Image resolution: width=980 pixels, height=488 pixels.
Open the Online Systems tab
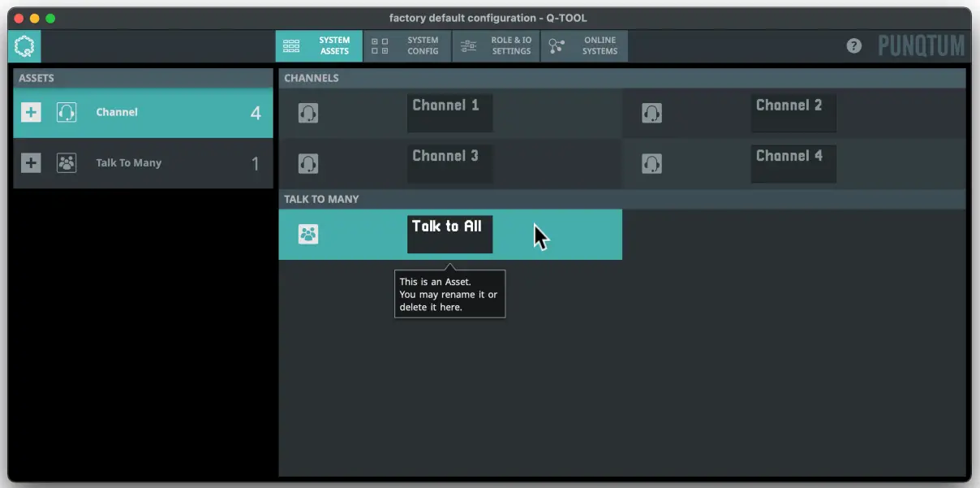584,46
